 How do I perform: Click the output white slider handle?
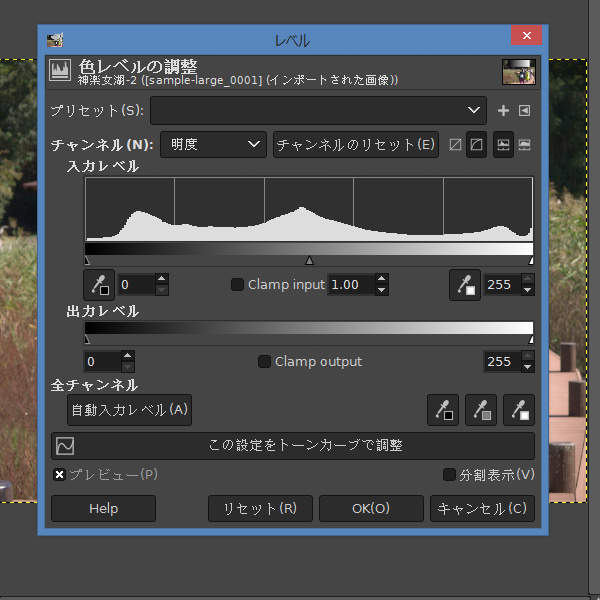coord(531,339)
